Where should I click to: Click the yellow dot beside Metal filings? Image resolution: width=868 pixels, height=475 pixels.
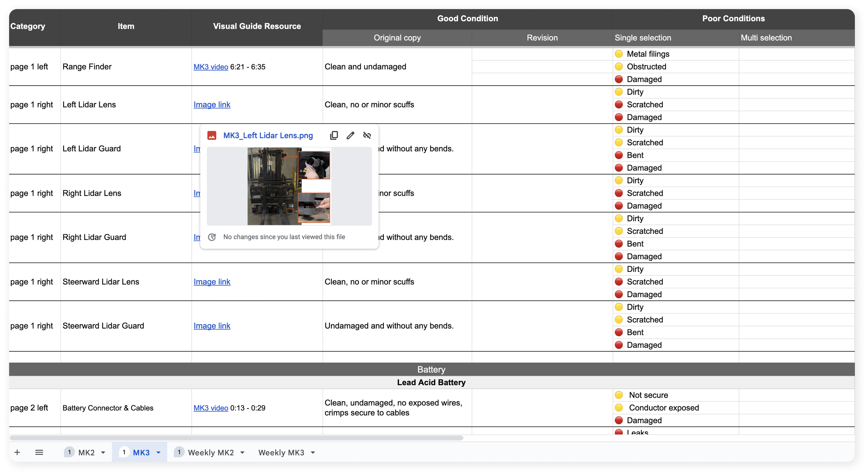pyautogui.click(x=619, y=54)
